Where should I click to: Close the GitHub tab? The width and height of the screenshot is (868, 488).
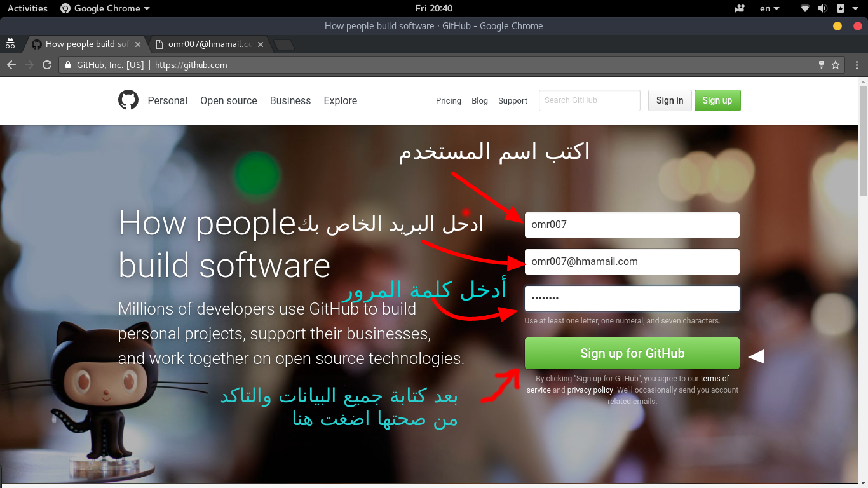(138, 44)
